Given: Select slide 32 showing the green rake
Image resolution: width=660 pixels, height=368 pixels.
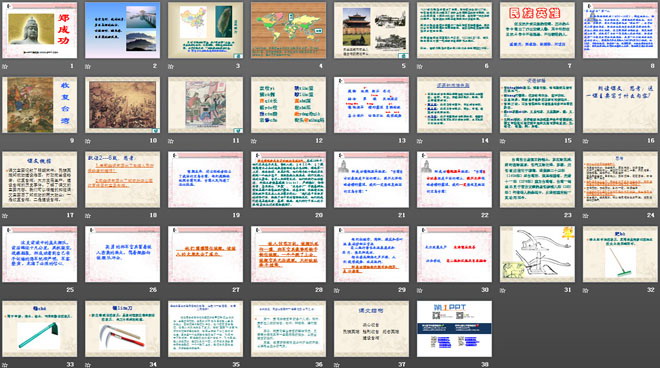Looking at the screenshot, I should click(x=620, y=254).
